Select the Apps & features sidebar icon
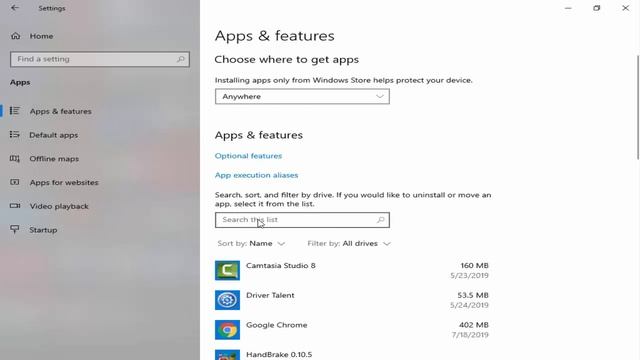The image size is (640, 360). (15, 111)
